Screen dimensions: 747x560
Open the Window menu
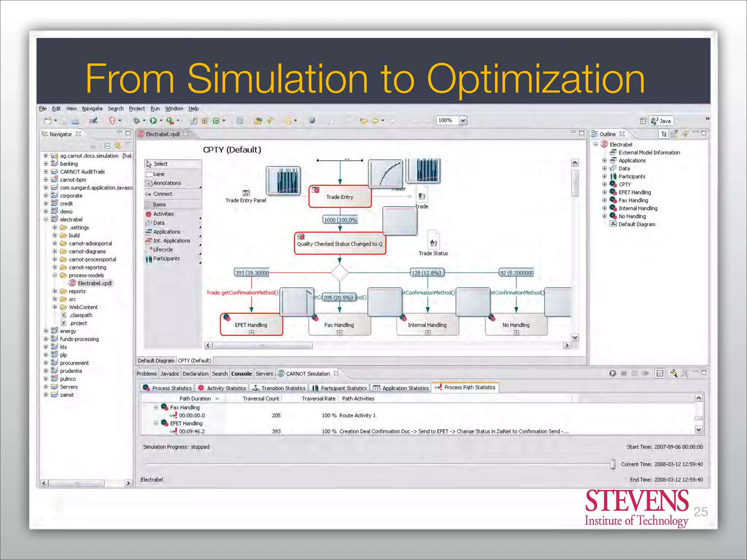pyautogui.click(x=174, y=109)
